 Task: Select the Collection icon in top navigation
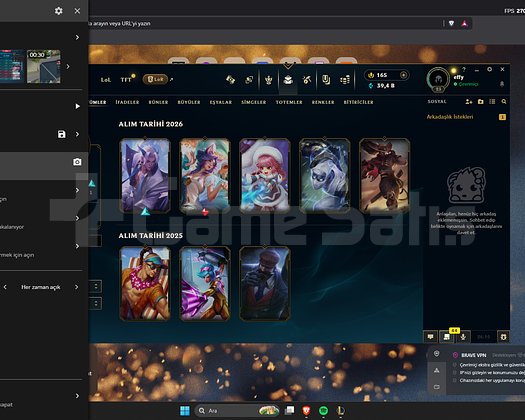[288, 80]
